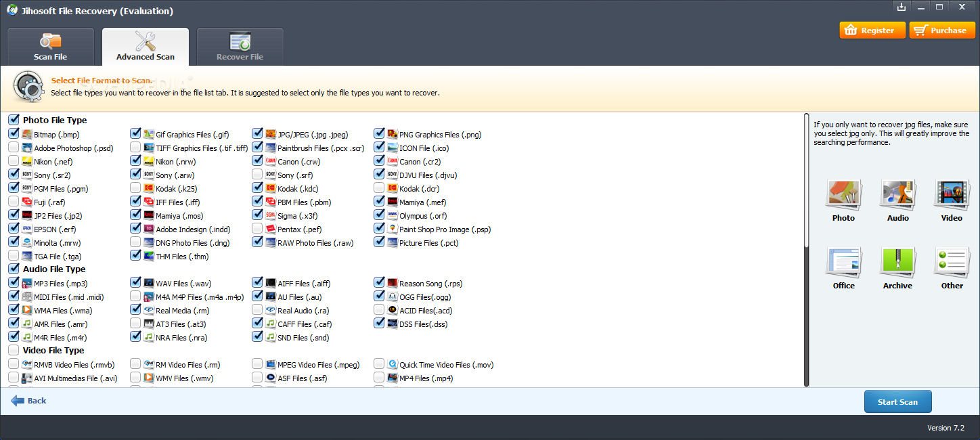Click the WAV Files icon

[149, 283]
